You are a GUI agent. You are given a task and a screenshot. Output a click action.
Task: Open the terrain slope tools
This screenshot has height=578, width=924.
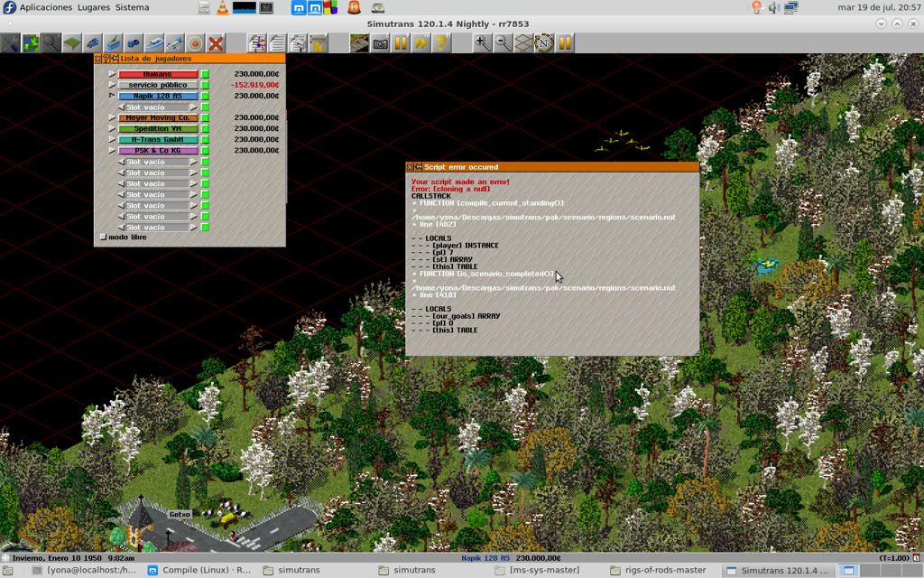pos(71,43)
